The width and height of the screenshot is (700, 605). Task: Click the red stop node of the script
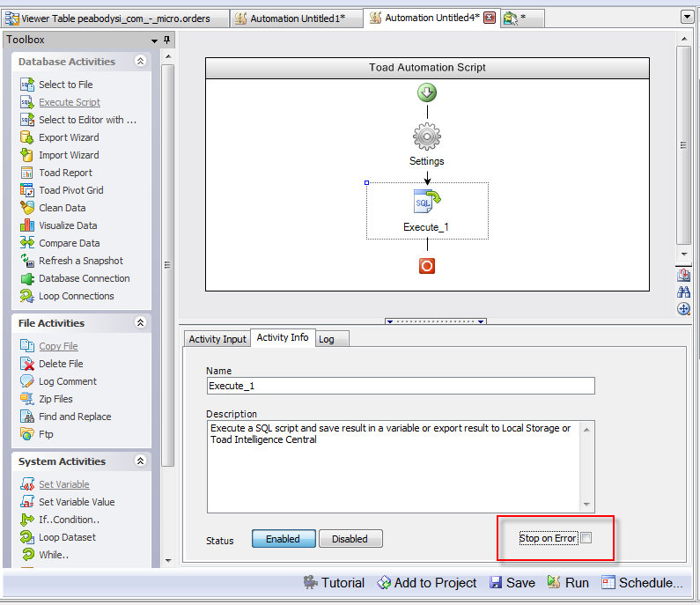coord(427,266)
